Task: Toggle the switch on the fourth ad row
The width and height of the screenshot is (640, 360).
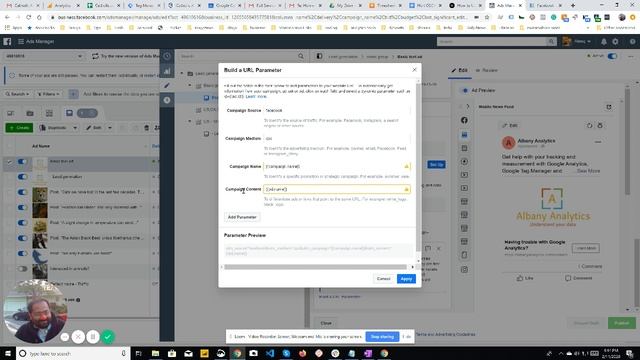Action: pyautogui.click(x=22, y=207)
